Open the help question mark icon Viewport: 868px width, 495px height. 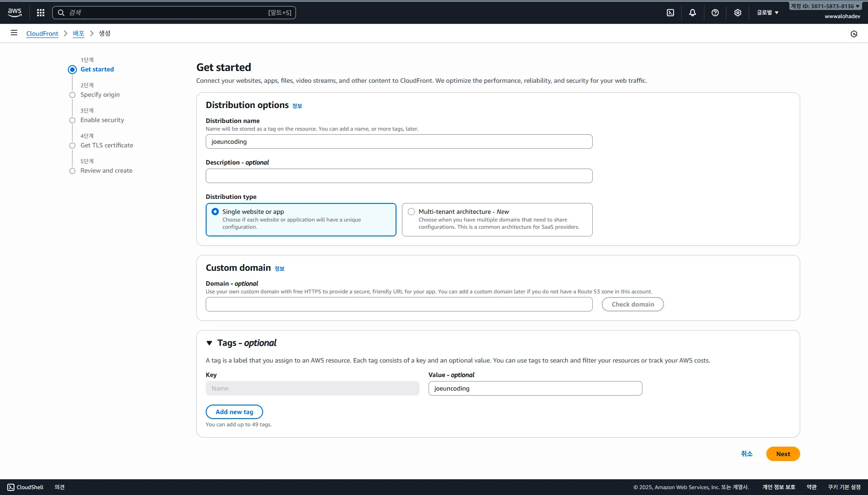(x=715, y=13)
